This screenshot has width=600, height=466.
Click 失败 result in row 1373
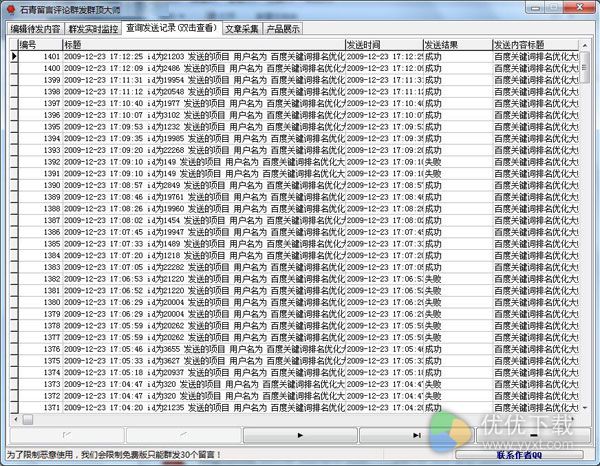pyautogui.click(x=433, y=385)
